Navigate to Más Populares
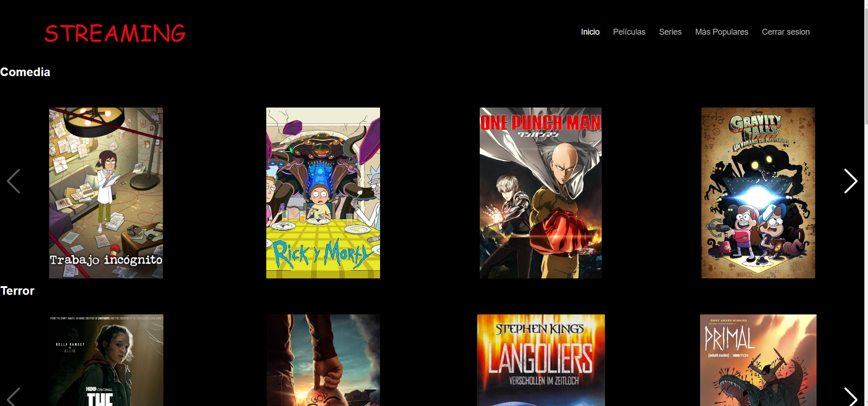Screen dimensions: 868x406 pyautogui.click(x=721, y=32)
